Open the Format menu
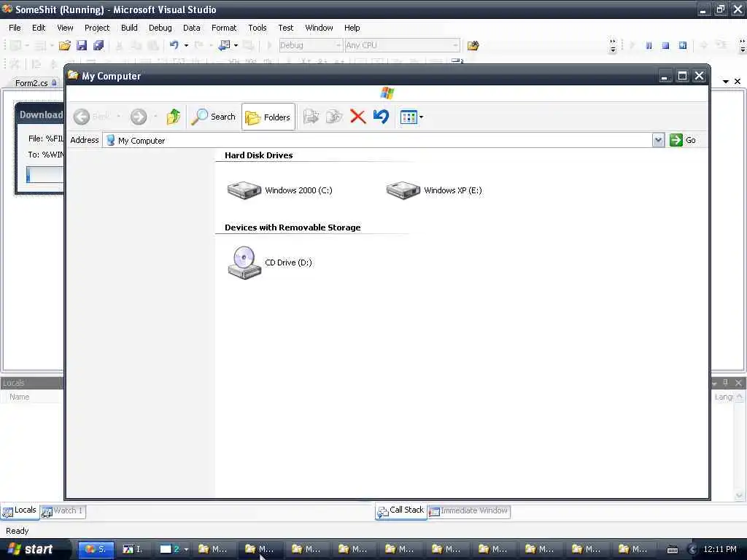Viewport: 747px width, 560px height. tap(224, 28)
